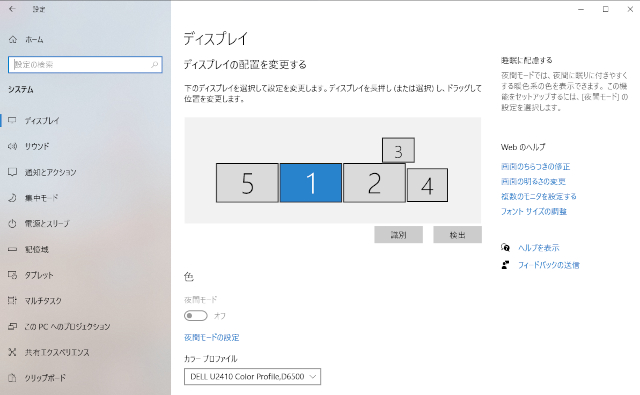
Task: Open この PC へのプロジェクション page
Action: 67,326
